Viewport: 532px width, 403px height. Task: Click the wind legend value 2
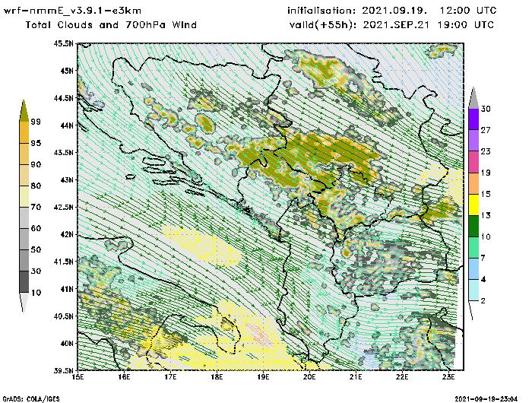tap(483, 301)
